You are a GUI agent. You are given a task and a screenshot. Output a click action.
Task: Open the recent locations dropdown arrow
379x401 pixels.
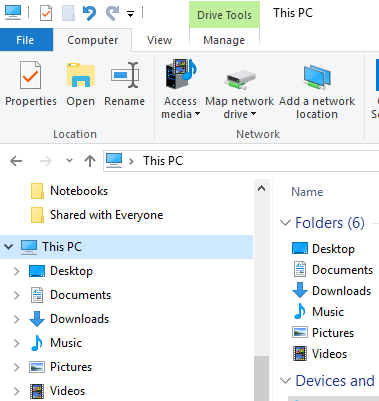click(x=69, y=161)
